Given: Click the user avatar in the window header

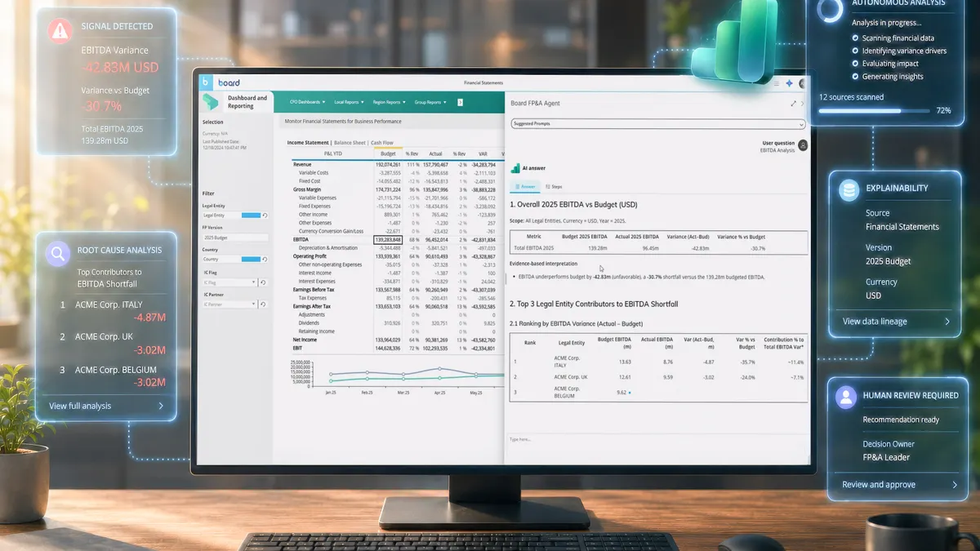Looking at the screenshot, I should [804, 83].
